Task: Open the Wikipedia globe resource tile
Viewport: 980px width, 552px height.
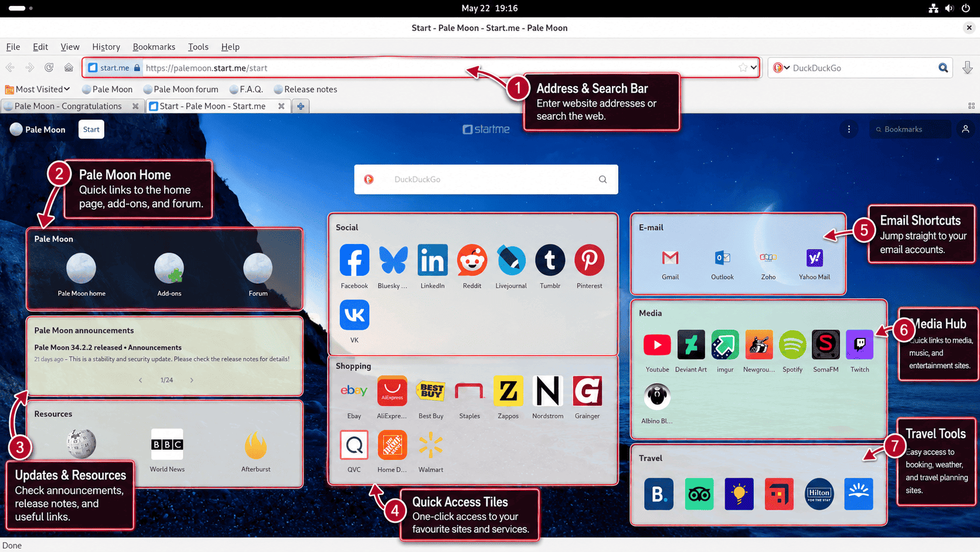Action: 81,443
